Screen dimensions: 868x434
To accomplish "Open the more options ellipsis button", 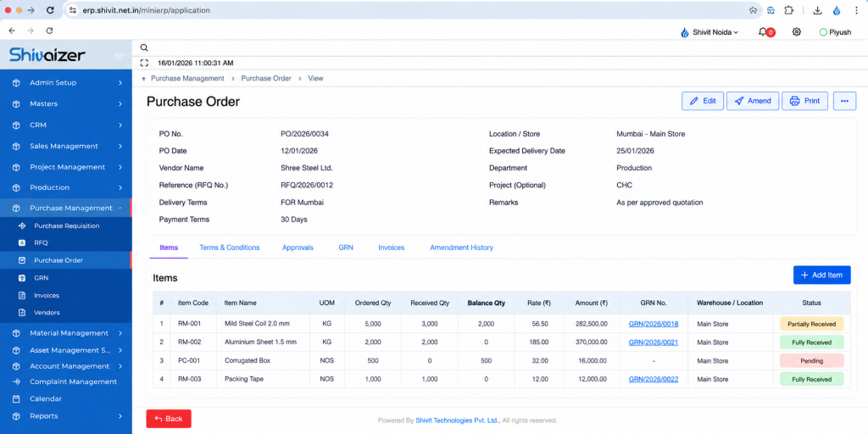I will tap(844, 102).
